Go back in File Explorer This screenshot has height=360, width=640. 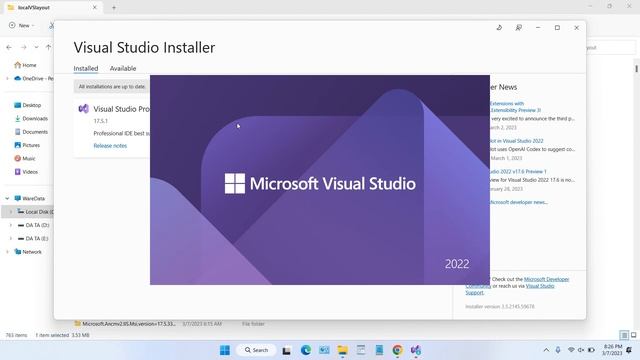click(x=9, y=47)
